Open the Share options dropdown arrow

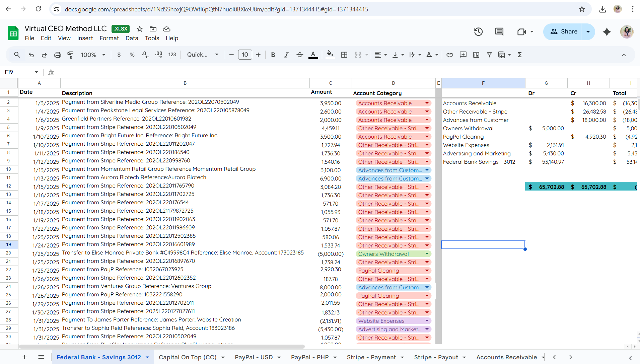click(x=588, y=32)
